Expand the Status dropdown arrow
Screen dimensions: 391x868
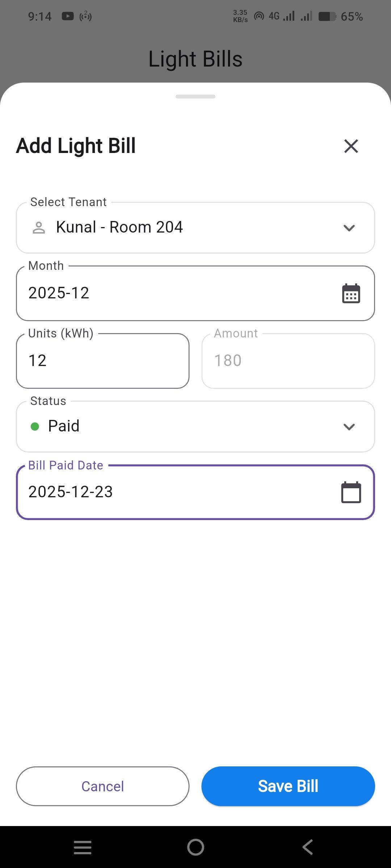(x=349, y=427)
